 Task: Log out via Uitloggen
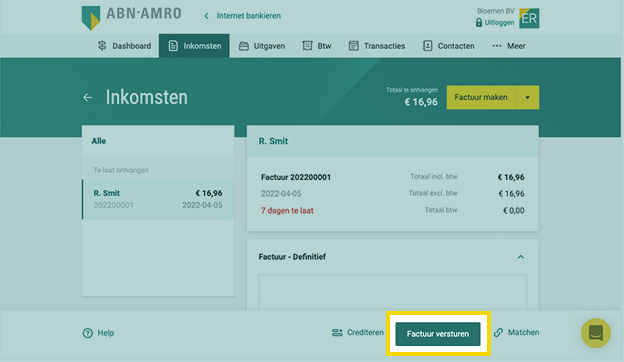coord(495,23)
